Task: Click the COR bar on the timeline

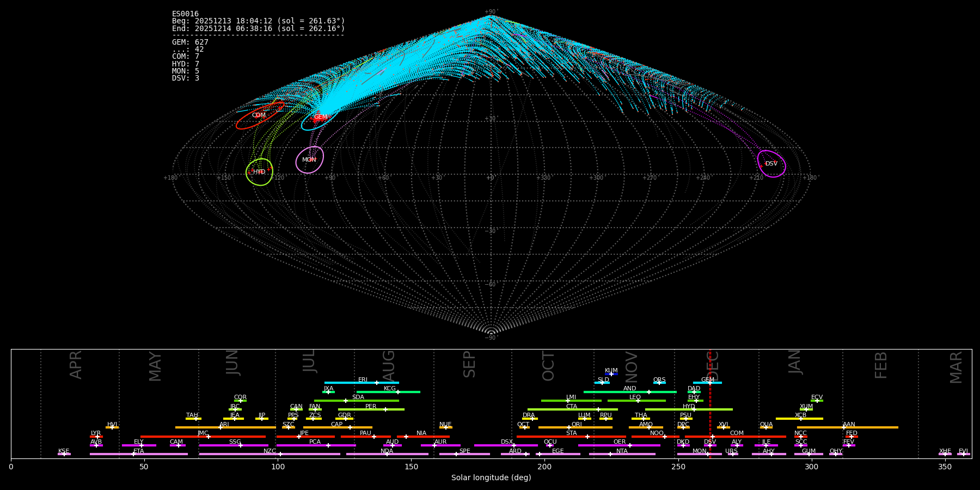Action: pyautogui.click(x=240, y=401)
